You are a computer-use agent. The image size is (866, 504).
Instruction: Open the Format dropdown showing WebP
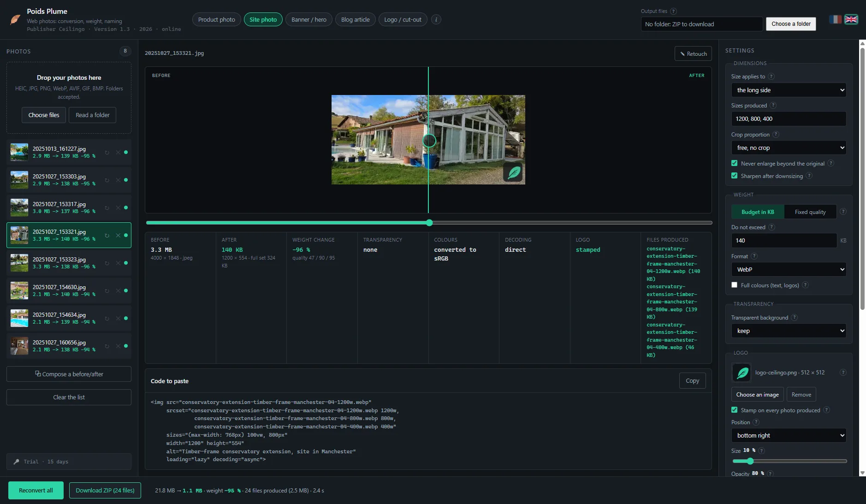(x=789, y=269)
